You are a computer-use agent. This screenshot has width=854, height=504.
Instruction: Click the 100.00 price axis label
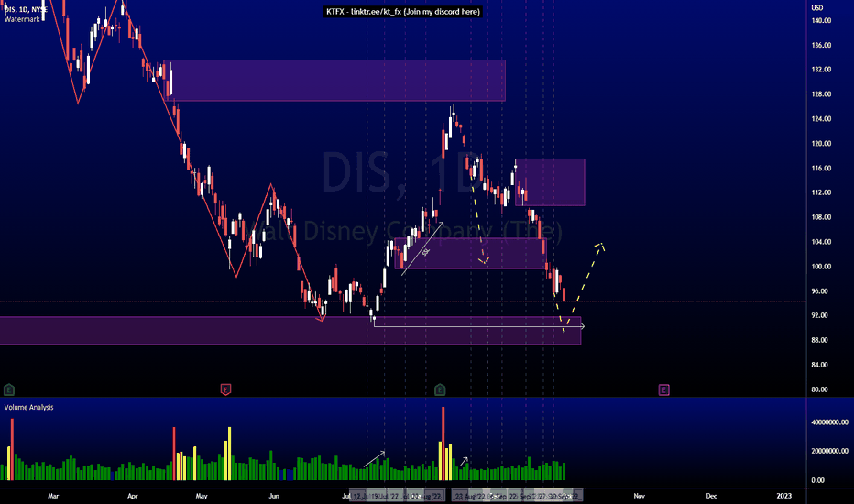tap(821, 267)
